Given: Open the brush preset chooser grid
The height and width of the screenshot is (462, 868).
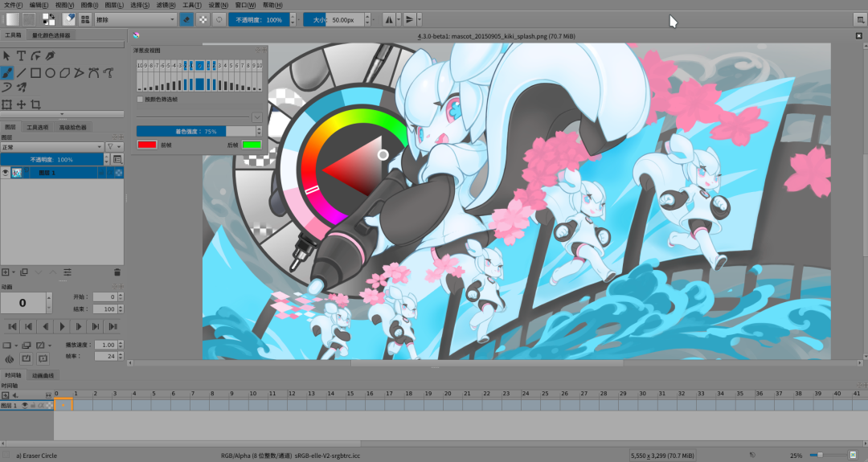Looking at the screenshot, I should (84, 19).
